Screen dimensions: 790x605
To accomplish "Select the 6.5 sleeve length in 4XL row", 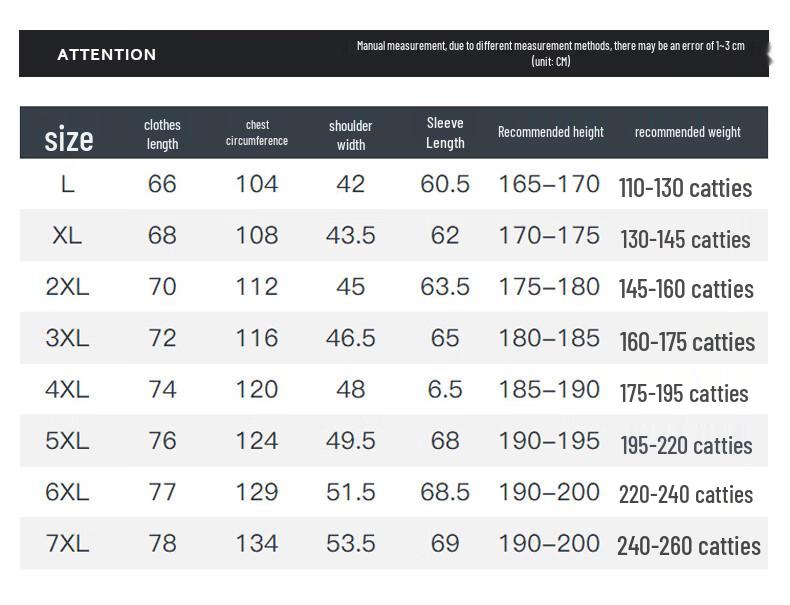I will point(445,389).
